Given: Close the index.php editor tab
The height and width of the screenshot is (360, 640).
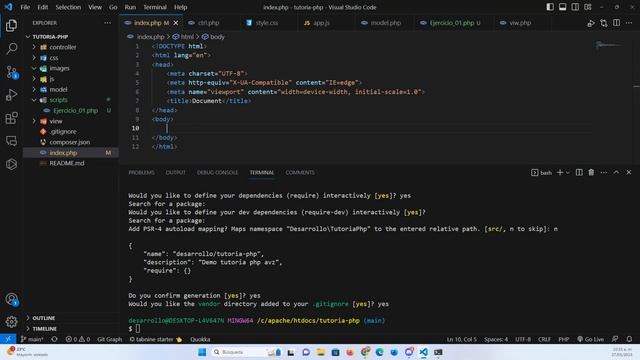Looking at the screenshot, I should point(176,23).
